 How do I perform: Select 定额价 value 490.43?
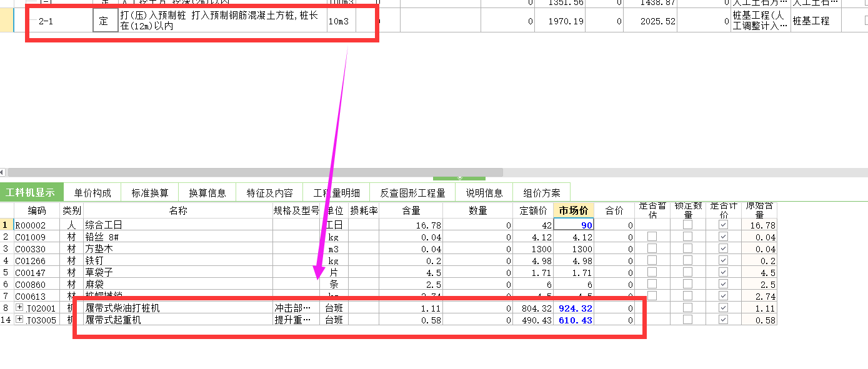[x=533, y=320]
